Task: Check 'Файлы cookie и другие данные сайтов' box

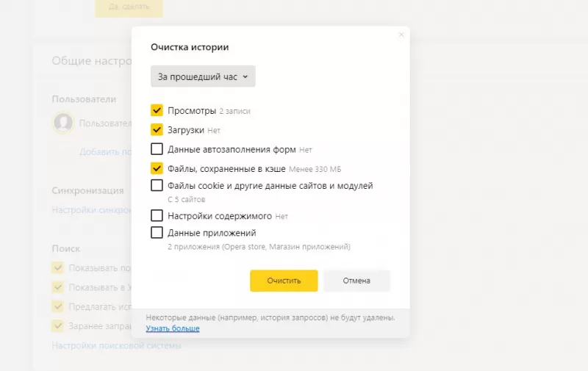Action: [157, 185]
